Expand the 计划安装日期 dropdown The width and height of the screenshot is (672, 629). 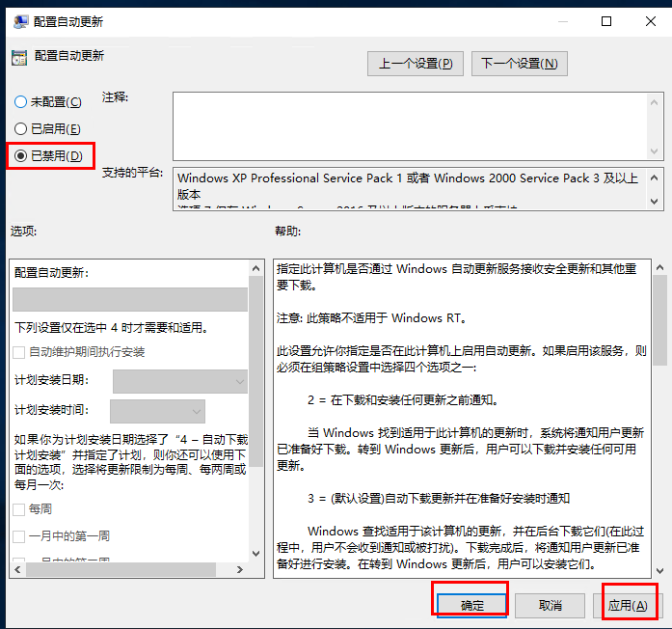pos(180,382)
